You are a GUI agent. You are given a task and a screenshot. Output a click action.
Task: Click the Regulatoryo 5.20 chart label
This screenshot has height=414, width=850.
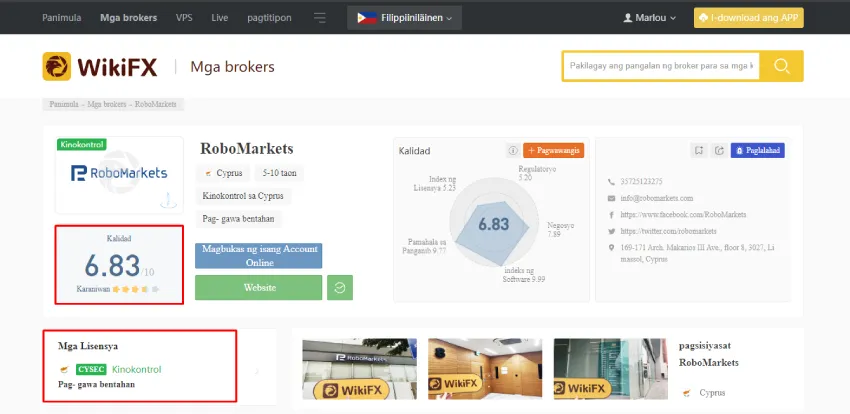[537, 173]
